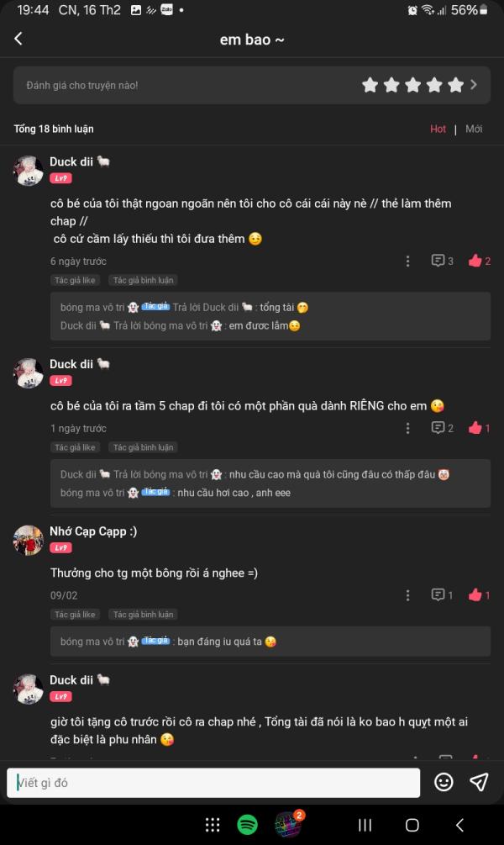Open the Duck dii username on top comment

point(71,161)
